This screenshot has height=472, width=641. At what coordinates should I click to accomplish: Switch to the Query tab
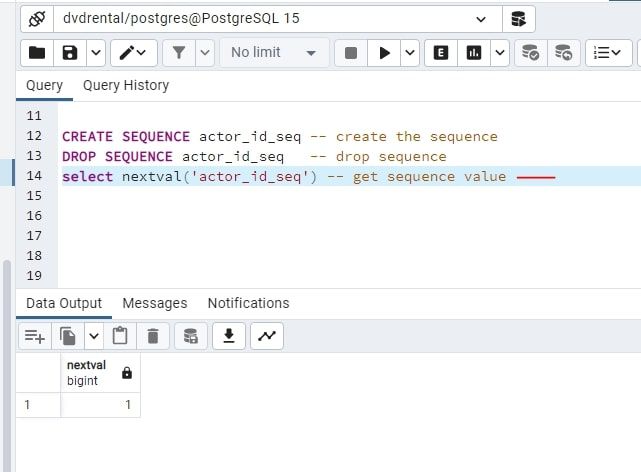point(44,85)
